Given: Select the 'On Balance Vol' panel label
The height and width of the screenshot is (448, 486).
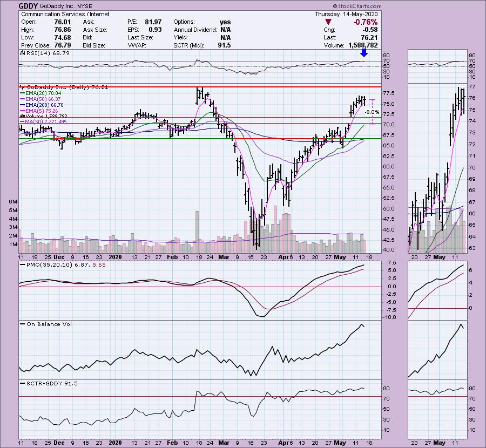Looking at the screenshot, I should tap(46, 324).
